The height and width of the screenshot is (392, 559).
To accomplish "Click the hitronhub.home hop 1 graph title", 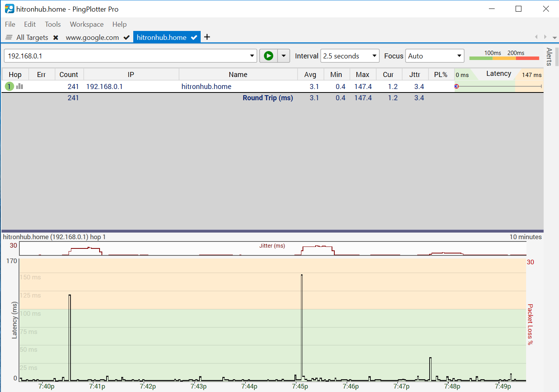I will 54,237.
